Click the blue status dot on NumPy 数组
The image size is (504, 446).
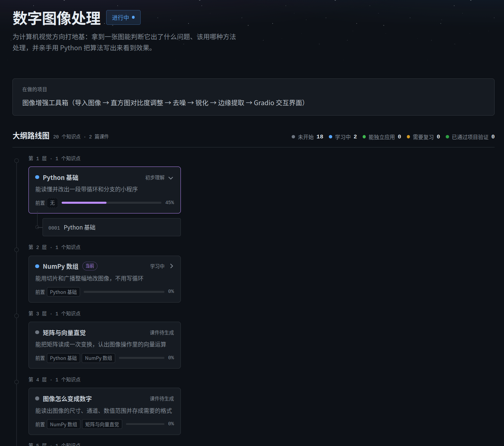pos(37,266)
